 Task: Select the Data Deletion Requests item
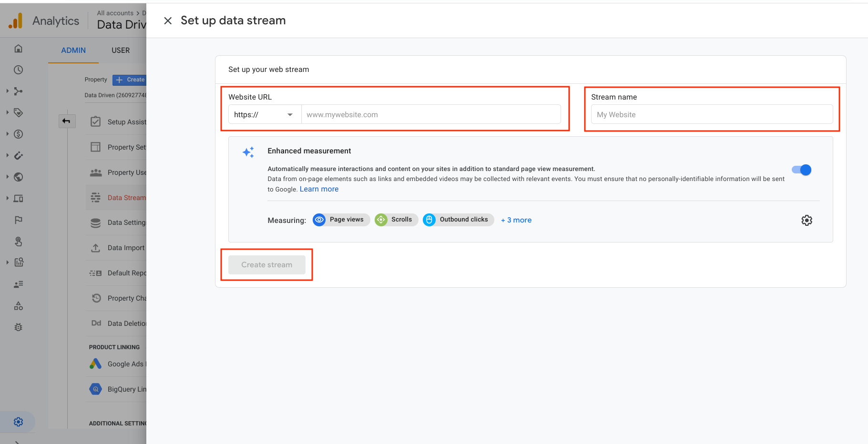click(126, 323)
